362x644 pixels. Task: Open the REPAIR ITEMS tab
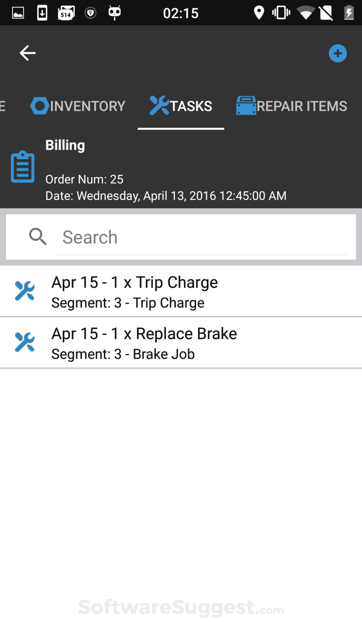click(x=302, y=106)
